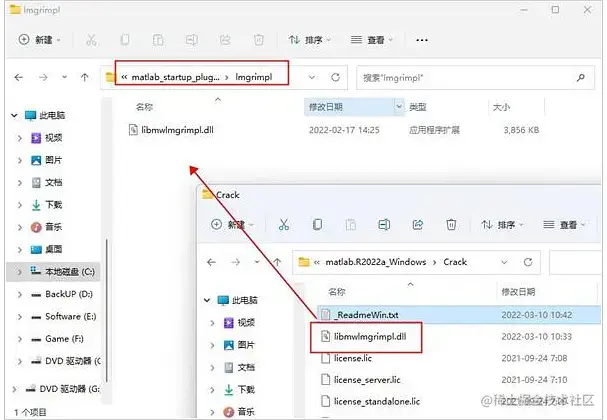This screenshot has height=420, width=607.
Task: Sort by Name (名称) column in lmgrimpl window
Action: tap(144, 107)
